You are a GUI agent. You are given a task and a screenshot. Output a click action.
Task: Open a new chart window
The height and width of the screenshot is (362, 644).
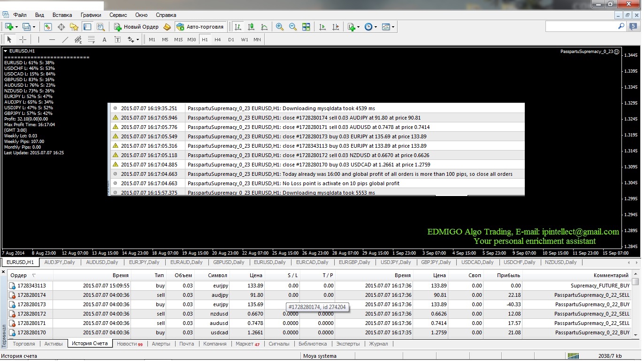(9, 27)
